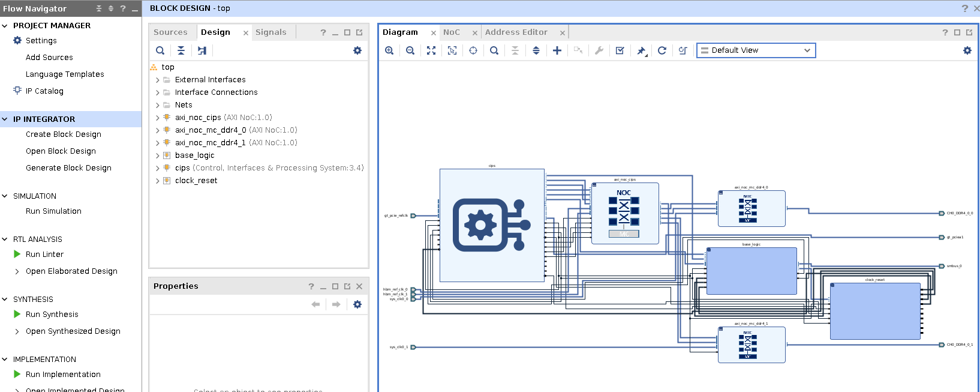The width and height of the screenshot is (980, 392).
Task: Fit the diagram to the window
Action: click(x=431, y=50)
